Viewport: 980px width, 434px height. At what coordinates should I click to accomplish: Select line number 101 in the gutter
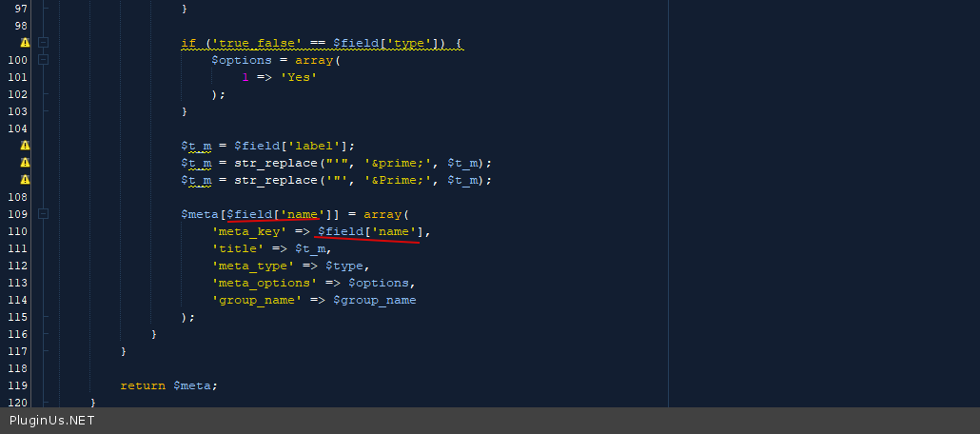pyautogui.click(x=17, y=77)
